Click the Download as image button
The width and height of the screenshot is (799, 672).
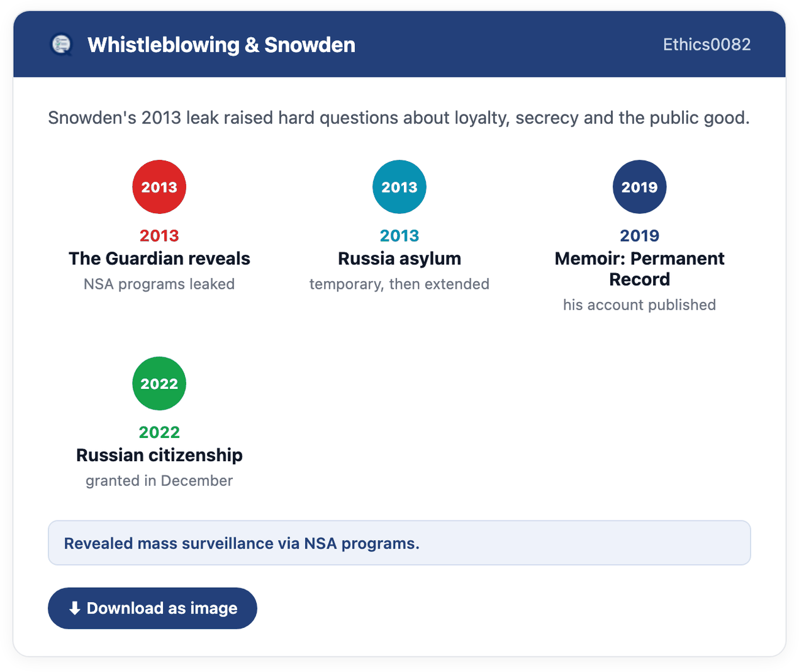pos(152,608)
